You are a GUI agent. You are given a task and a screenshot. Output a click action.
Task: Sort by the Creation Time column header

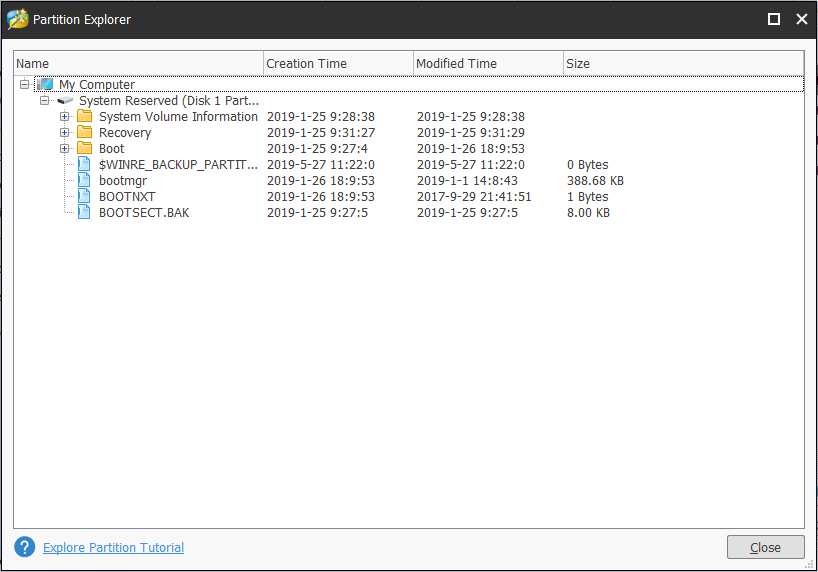tap(338, 63)
